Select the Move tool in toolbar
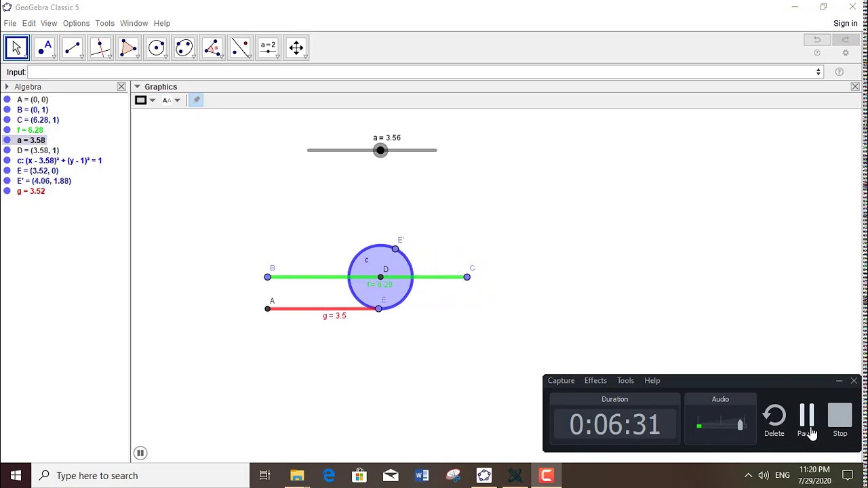The height and width of the screenshot is (488, 868). point(17,47)
